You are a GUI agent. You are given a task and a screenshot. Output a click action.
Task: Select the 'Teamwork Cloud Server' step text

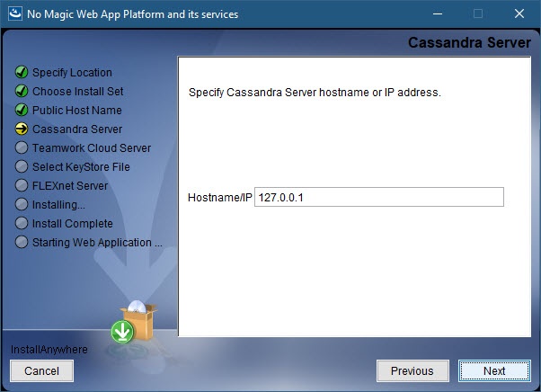point(92,148)
